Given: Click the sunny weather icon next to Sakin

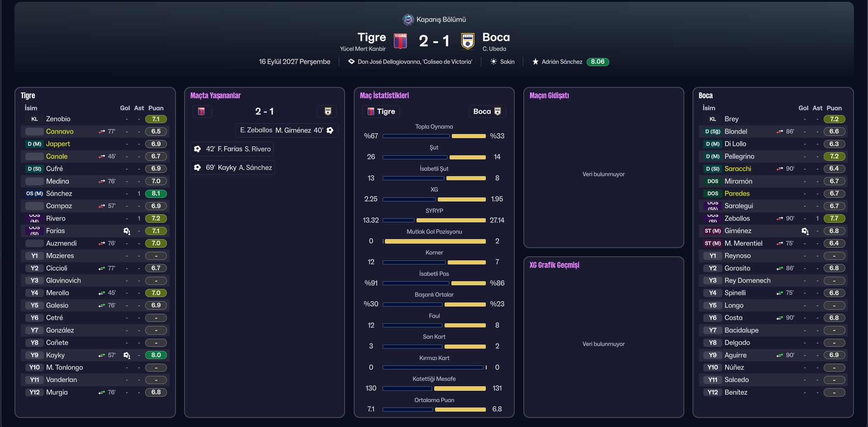Looking at the screenshot, I should 493,62.
